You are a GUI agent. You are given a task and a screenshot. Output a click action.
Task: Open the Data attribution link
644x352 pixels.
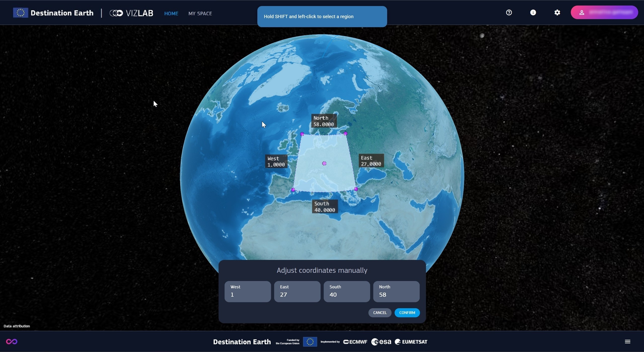(17, 326)
